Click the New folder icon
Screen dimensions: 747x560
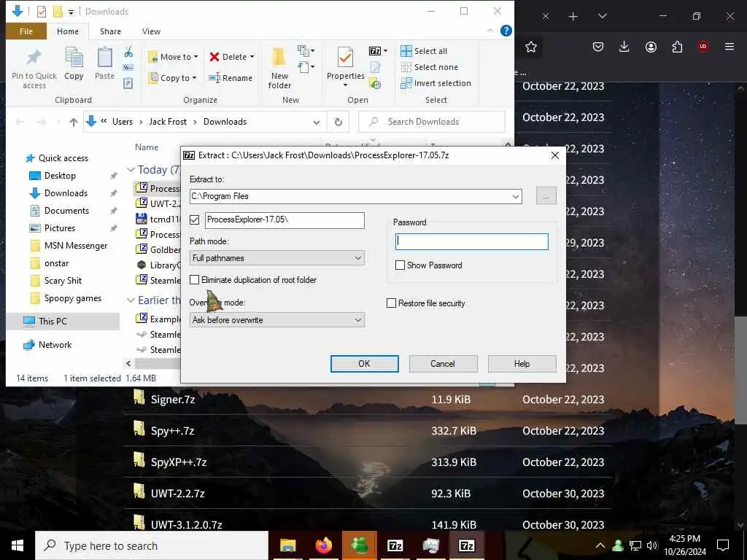coord(279,58)
